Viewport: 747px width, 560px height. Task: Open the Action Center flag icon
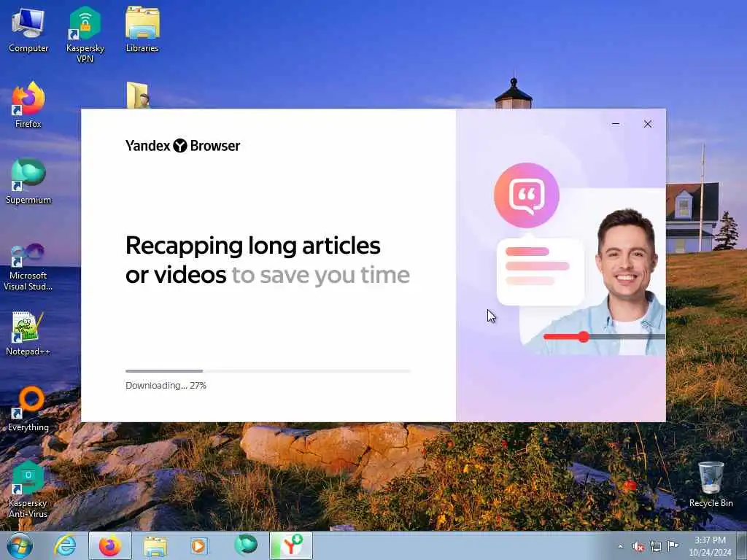click(673, 546)
